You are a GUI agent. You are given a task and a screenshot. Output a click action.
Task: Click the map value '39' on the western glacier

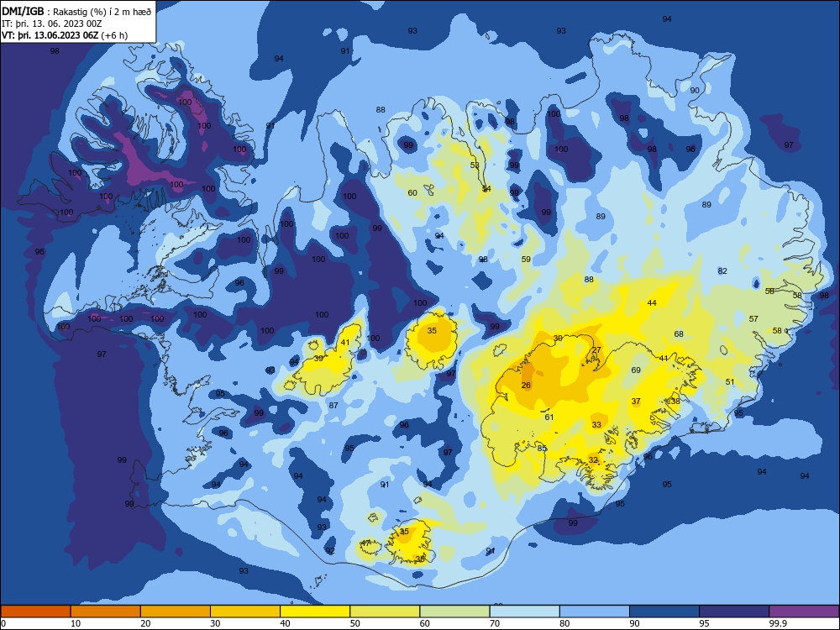point(318,359)
